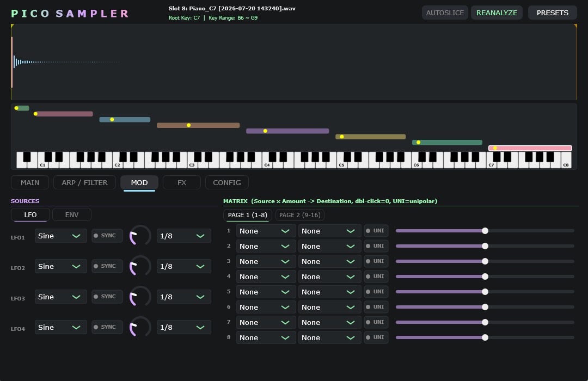588x381 pixels.
Task: Open the LFO2 waveform Sine dropdown
Action: (x=61, y=266)
